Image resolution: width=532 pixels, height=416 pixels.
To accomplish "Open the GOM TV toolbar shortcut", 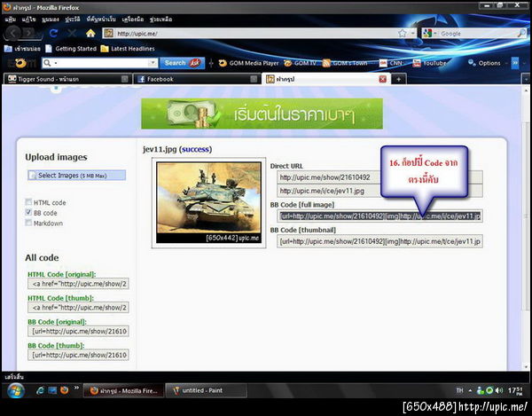I will [x=300, y=63].
